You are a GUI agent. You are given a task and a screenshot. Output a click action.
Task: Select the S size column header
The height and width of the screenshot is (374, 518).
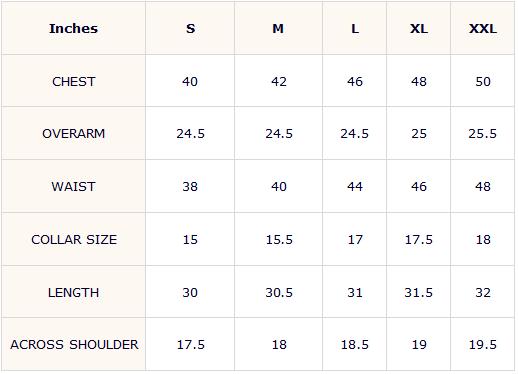pos(190,28)
